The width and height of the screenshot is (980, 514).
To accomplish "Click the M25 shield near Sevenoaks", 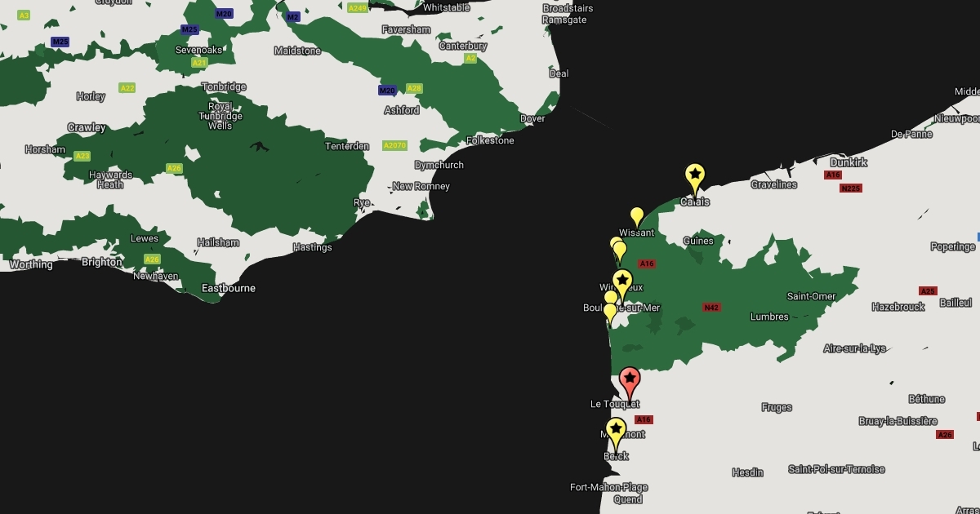I will click(x=189, y=29).
